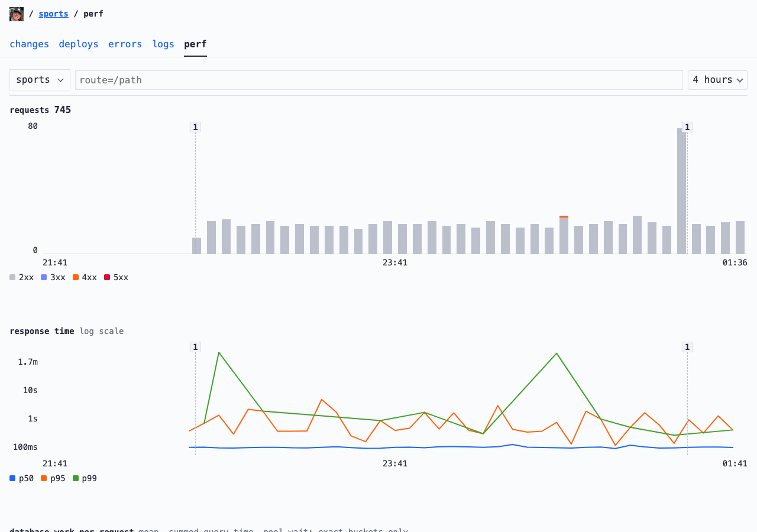Open the sports app dropdown
757x532 pixels.
40,80
